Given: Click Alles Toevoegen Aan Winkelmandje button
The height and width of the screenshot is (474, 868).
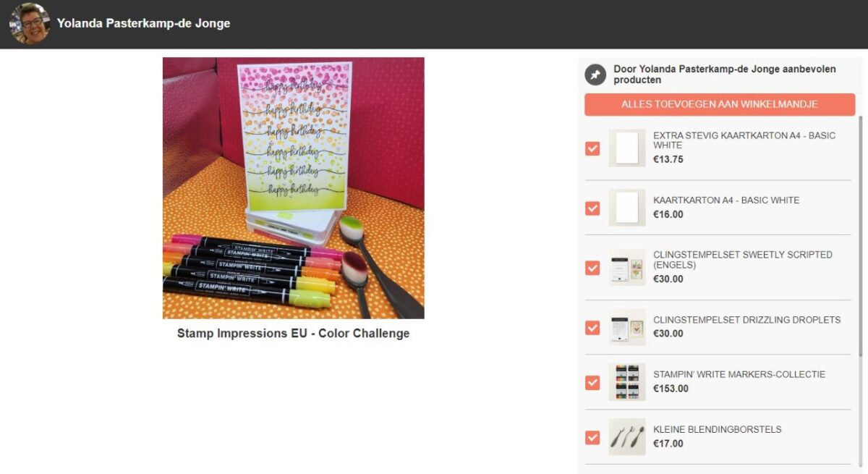Looking at the screenshot, I should pyautogui.click(x=720, y=104).
